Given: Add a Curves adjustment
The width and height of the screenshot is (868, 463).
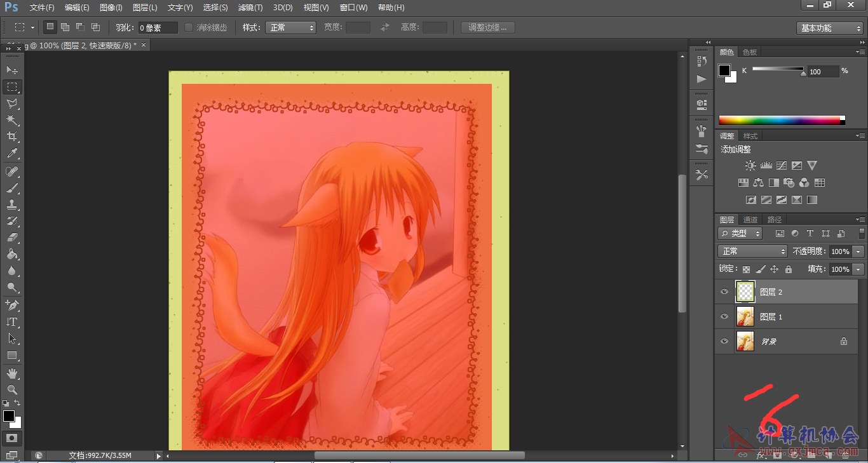Looking at the screenshot, I should pos(782,166).
